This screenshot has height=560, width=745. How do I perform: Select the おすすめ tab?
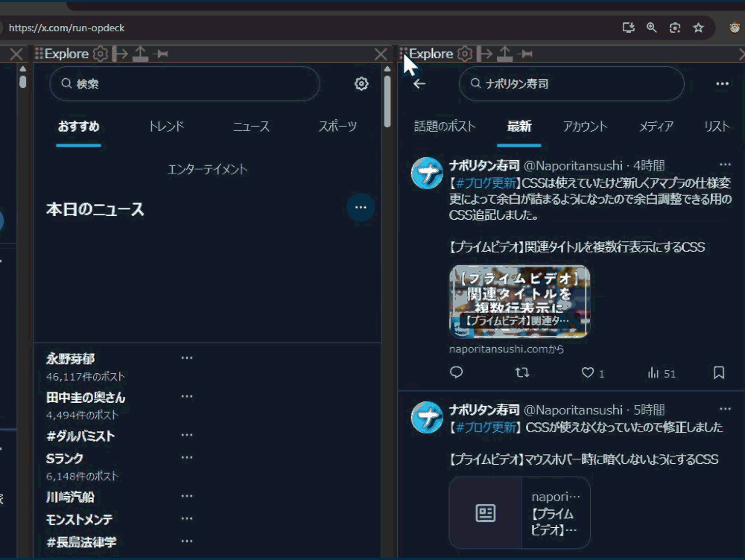(78, 127)
